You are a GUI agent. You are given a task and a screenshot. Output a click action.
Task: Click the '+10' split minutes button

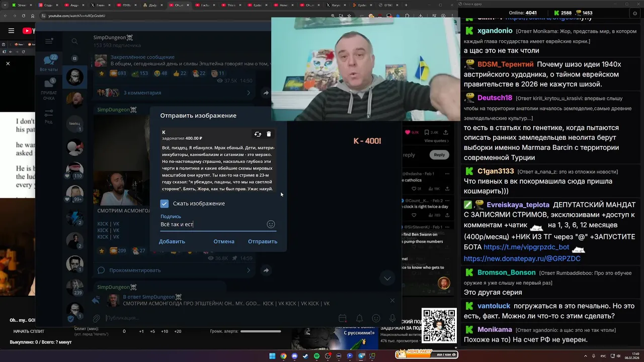[165, 331]
